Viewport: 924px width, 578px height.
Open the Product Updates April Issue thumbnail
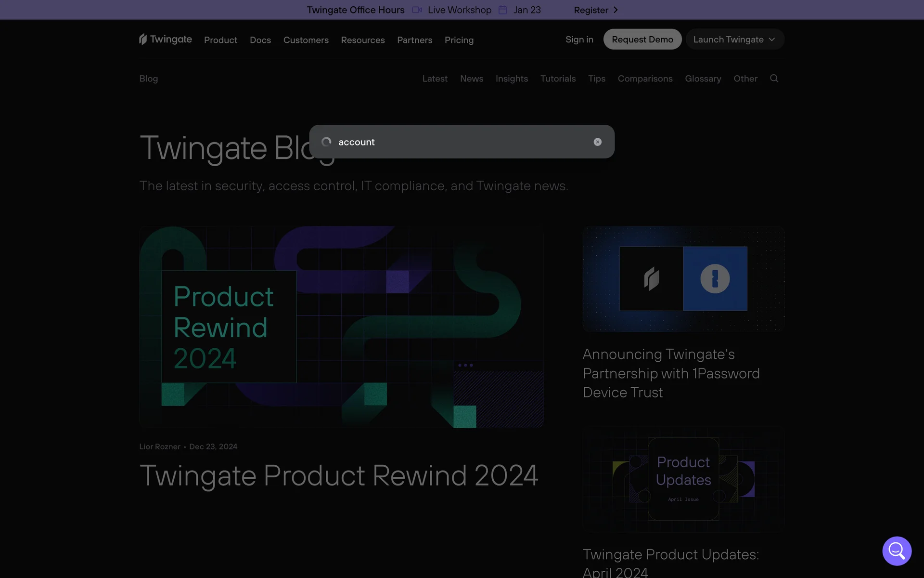pyautogui.click(x=683, y=479)
